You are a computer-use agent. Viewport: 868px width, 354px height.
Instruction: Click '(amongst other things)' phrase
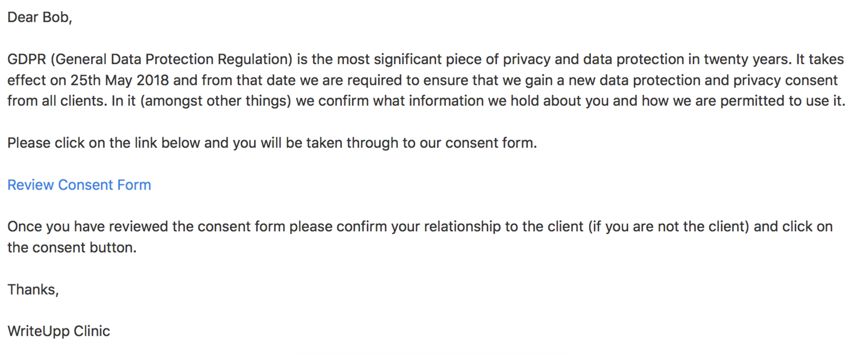(216, 101)
